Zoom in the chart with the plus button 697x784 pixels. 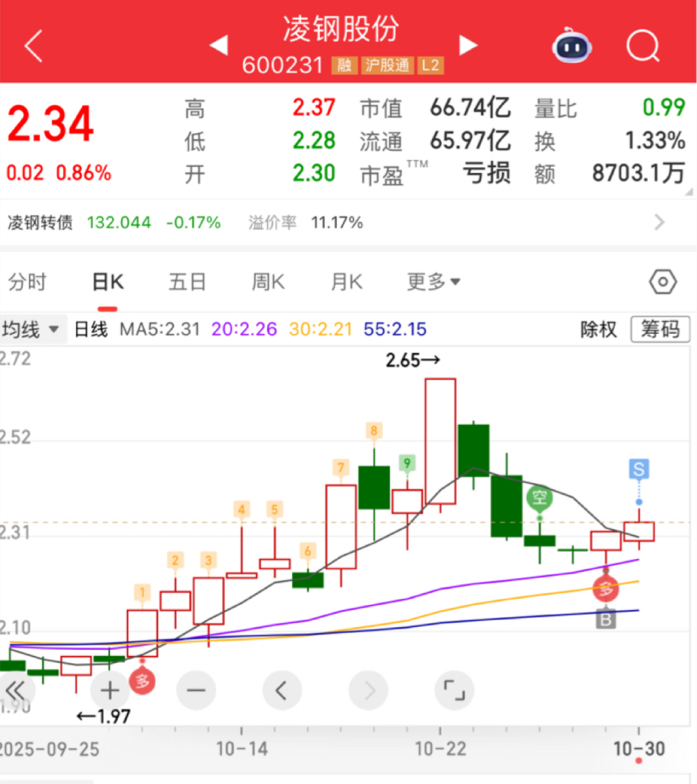pos(110,691)
